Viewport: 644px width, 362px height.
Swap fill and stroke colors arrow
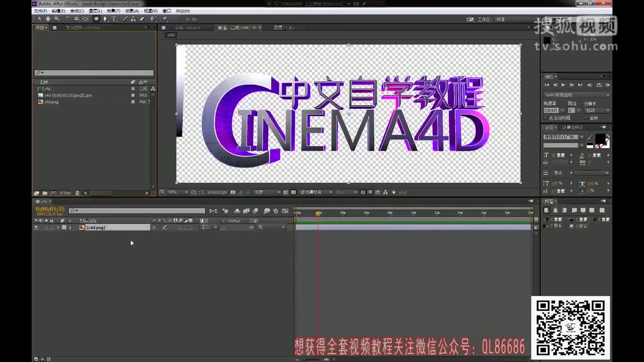(608, 136)
